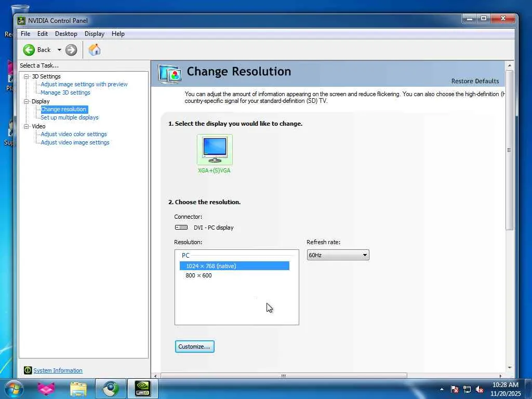
Task: Click the taskbar clock 10:28 AM
Action: [x=506, y=385]
